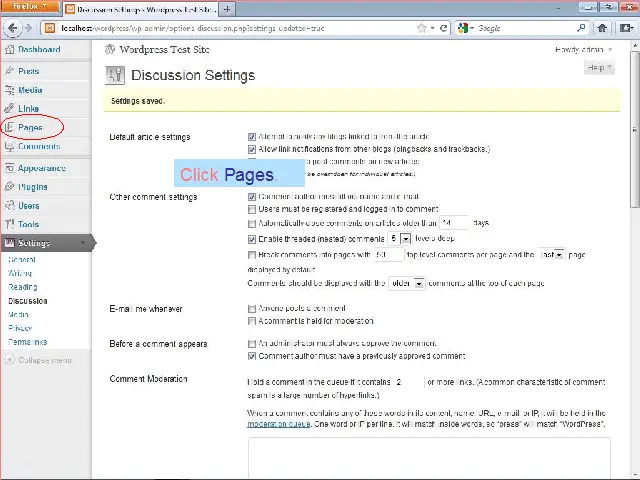This screenshot has width=640, height=480.
Task: Collapse the Settings menu arrow
Action: click(x=83, y=243)
